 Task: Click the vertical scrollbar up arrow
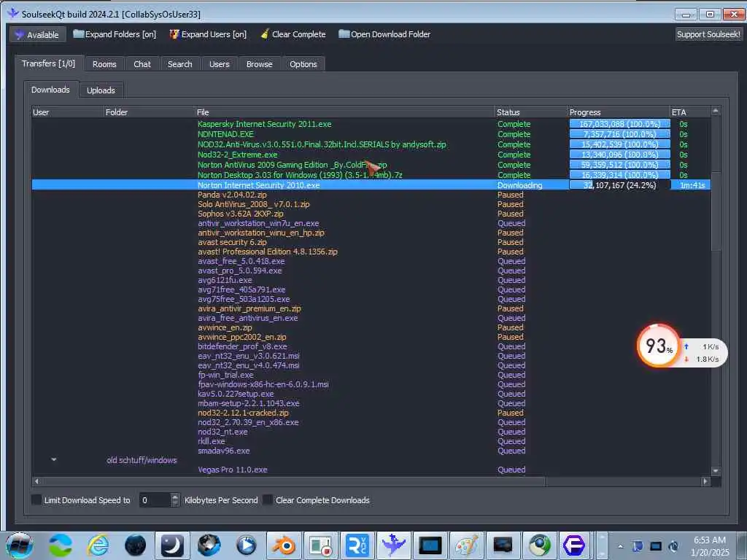(715, 111)
